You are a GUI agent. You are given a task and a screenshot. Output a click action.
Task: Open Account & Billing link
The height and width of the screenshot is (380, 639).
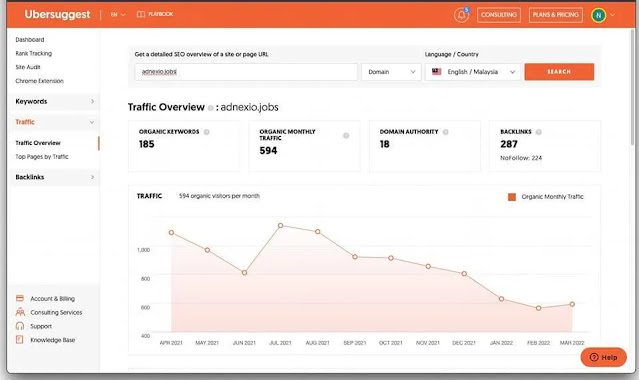(x=53, y=298)
